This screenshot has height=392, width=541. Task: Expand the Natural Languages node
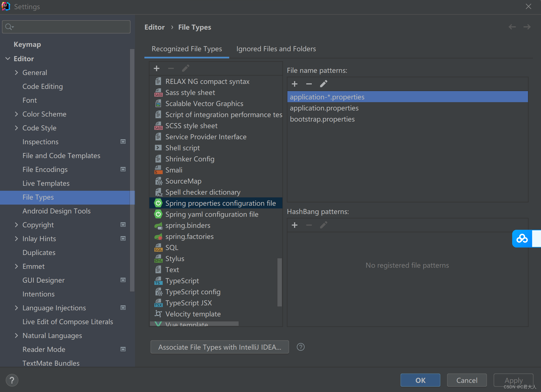point(16,336)
